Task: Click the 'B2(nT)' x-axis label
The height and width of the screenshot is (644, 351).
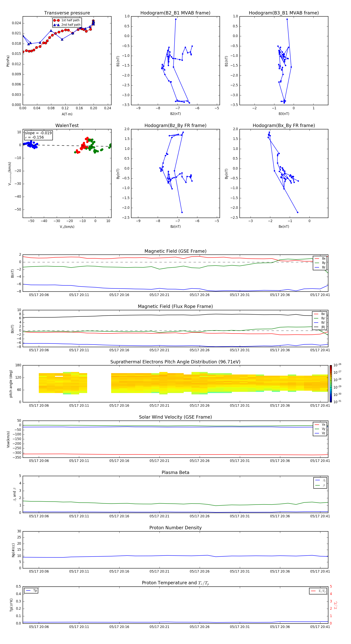Action: coord(175,114)
